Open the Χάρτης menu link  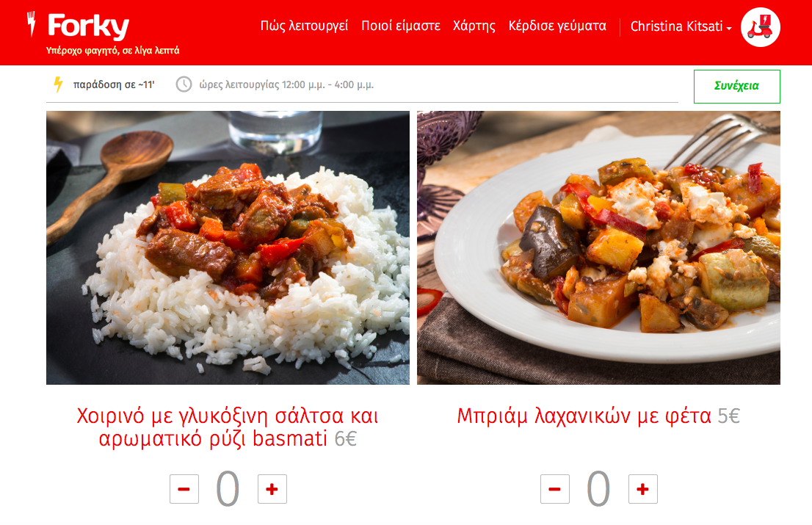474,26
